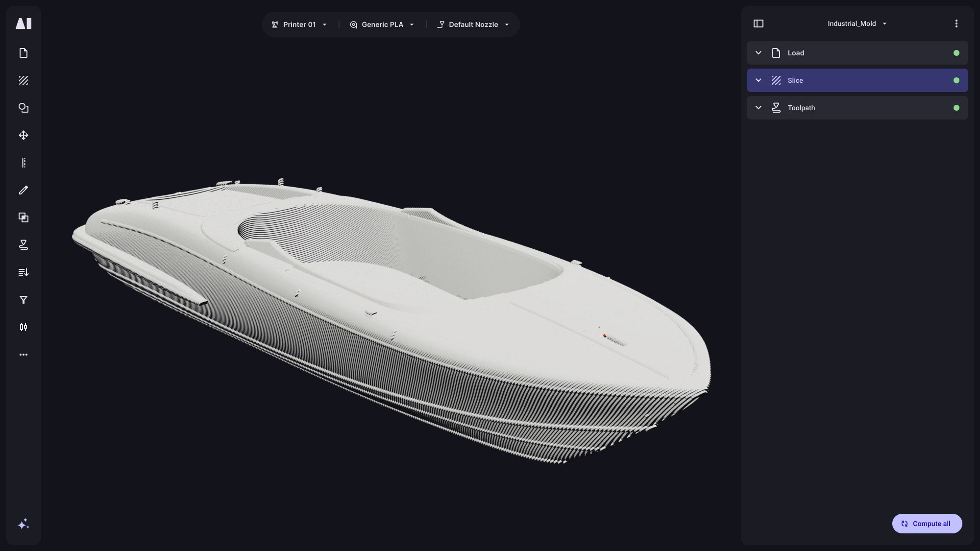Screen dimensions: 980x551
Task: Click the green status dot on Slice stage
Action: point(956,80)
